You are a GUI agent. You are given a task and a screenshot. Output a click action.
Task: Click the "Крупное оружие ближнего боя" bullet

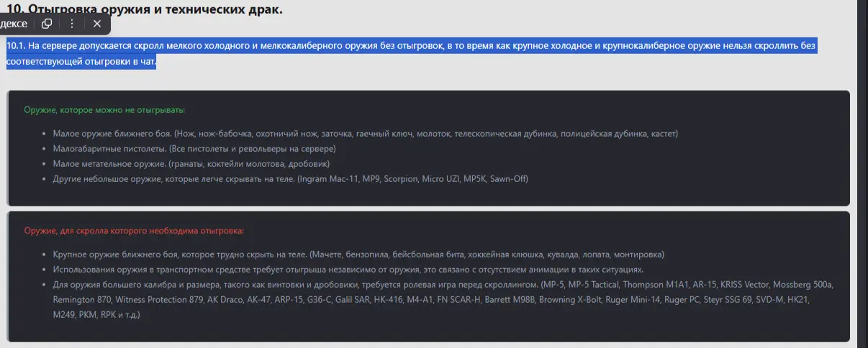[x=358, y=255]
